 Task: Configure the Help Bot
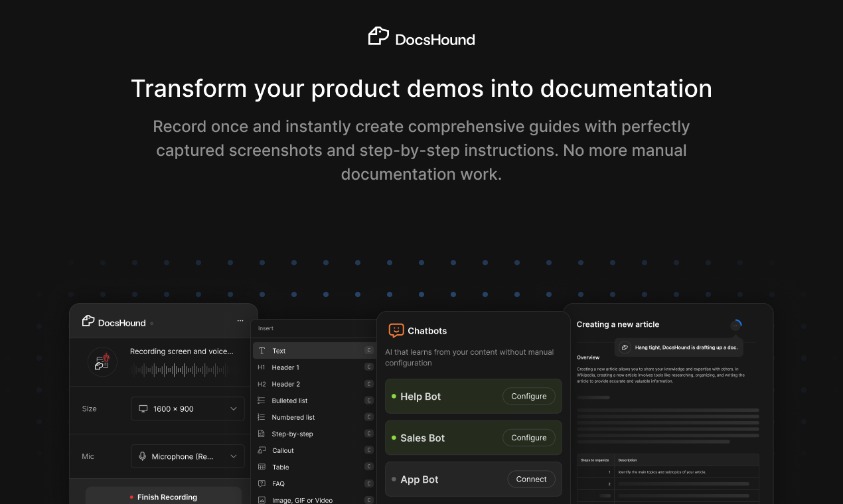[x=529, y=397]
